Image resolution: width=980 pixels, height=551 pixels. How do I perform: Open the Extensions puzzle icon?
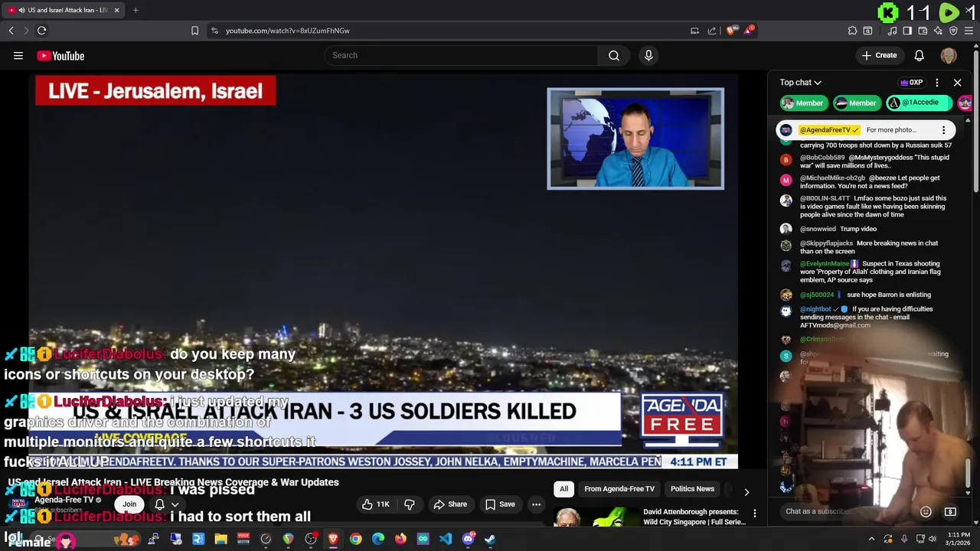(x=852, y=31)
